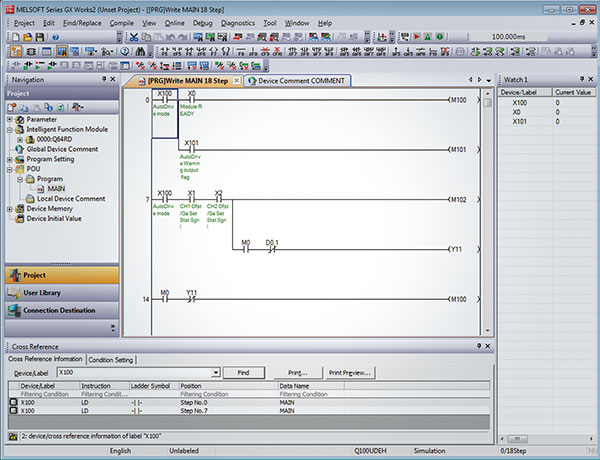The width and height of the screenshot is (600, 460).
Task: Collapse the POU tree node
Action: [x=9, y=169]
